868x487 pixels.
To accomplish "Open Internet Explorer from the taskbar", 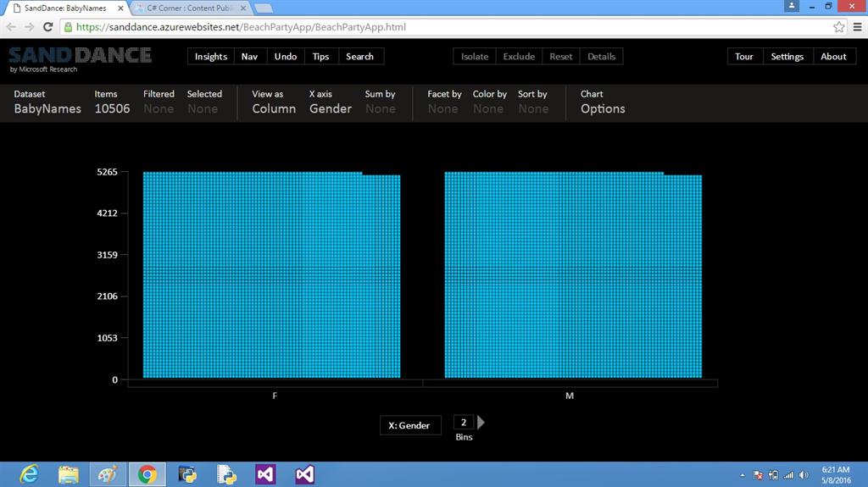I will 29,474.
